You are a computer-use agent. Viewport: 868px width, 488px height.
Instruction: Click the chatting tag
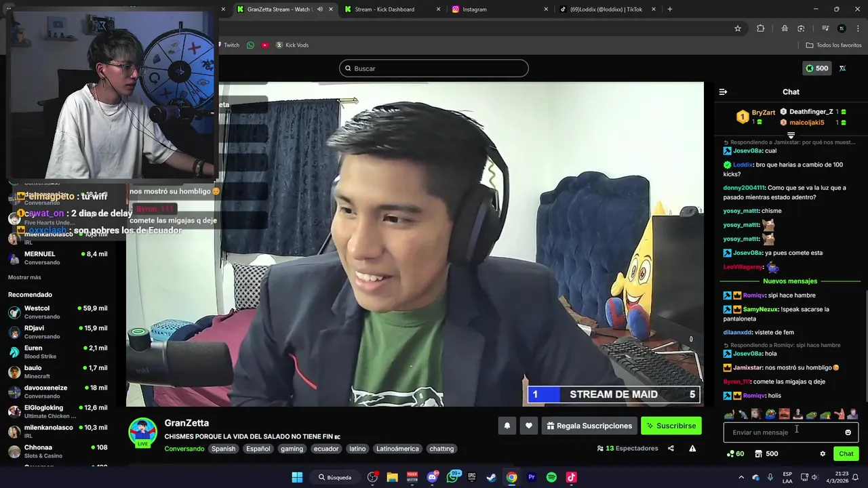point(441,449)
